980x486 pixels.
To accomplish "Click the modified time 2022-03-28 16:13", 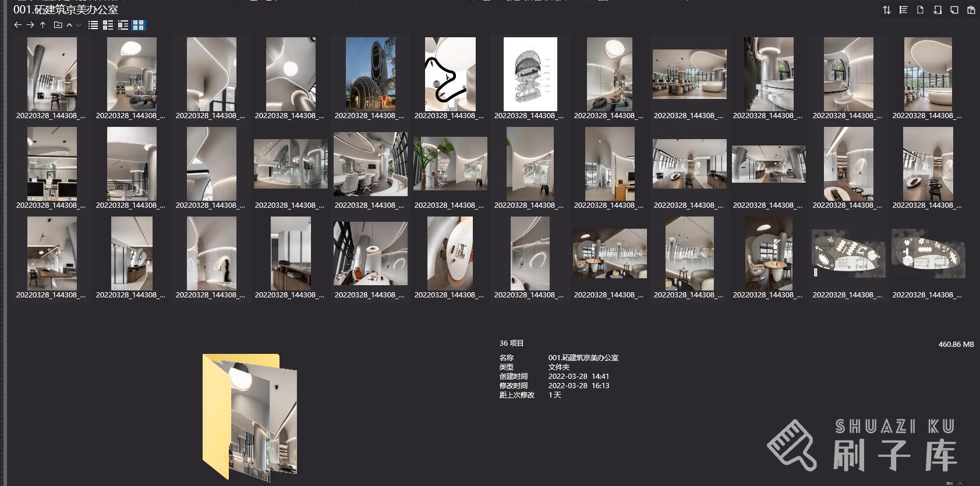I will (x=579, y=386).
